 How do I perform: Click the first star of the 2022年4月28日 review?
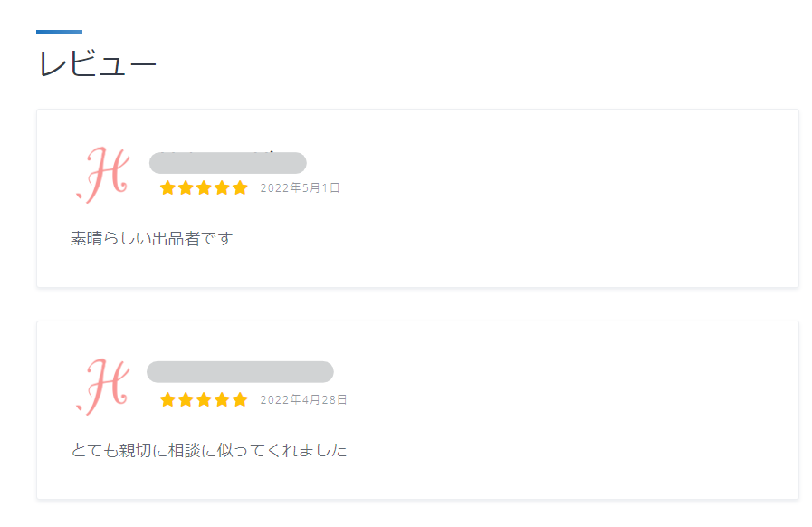coord(167,400)
